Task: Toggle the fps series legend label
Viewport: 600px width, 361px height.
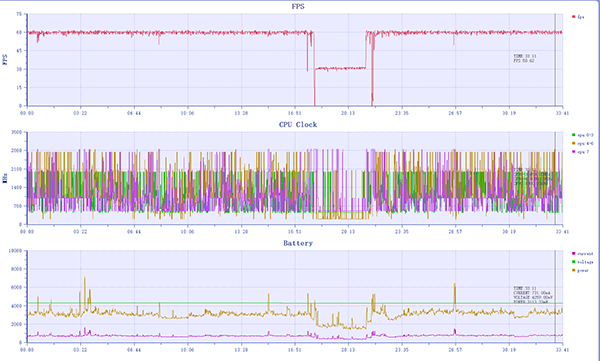Action: [x=581, y=17]
